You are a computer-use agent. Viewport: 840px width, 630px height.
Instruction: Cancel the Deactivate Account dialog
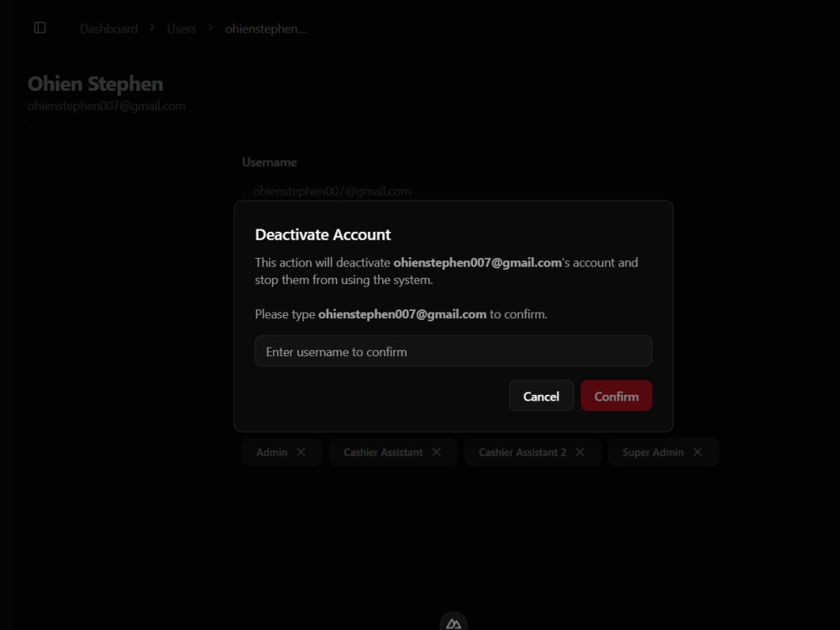click(541, 396)
